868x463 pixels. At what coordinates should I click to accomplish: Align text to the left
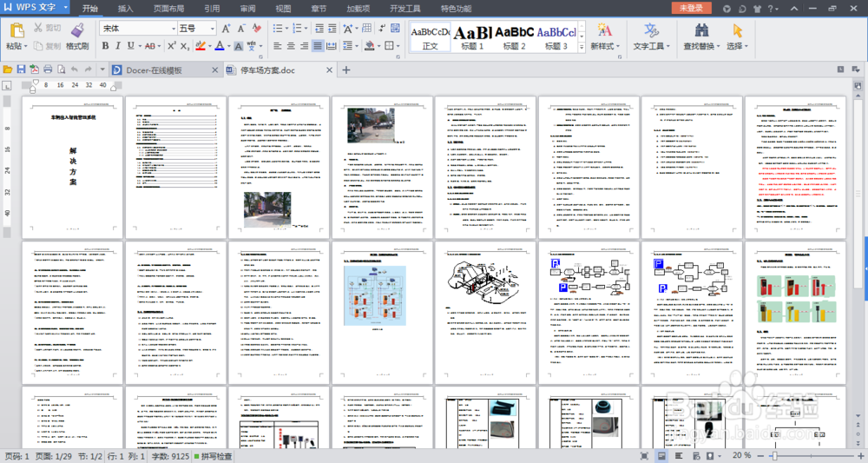[278, 46]
